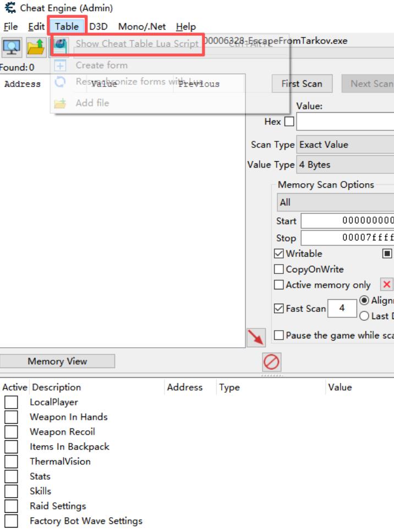Open the Value Type 4 Bytes dropdown

click(x=345, y=164)
